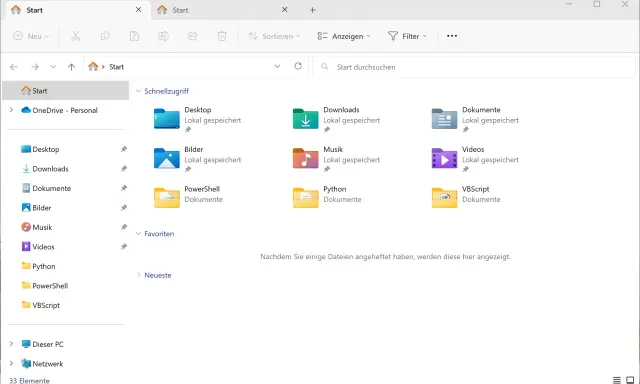Expand Dieser PC tree node

coord(11,344)
